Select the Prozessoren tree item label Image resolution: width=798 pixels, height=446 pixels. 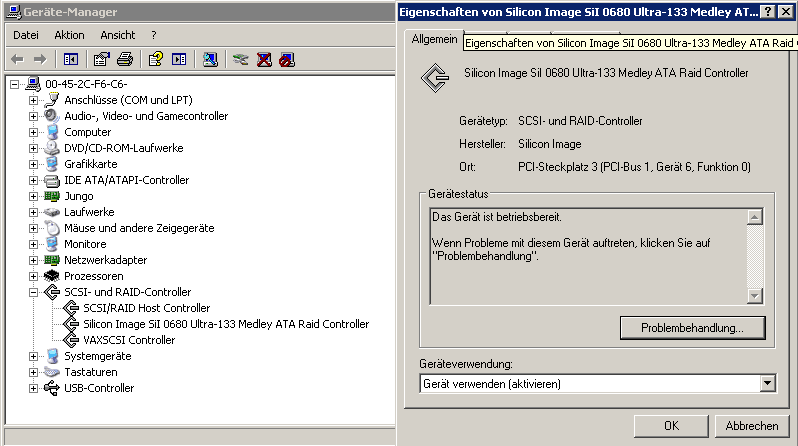94,276
